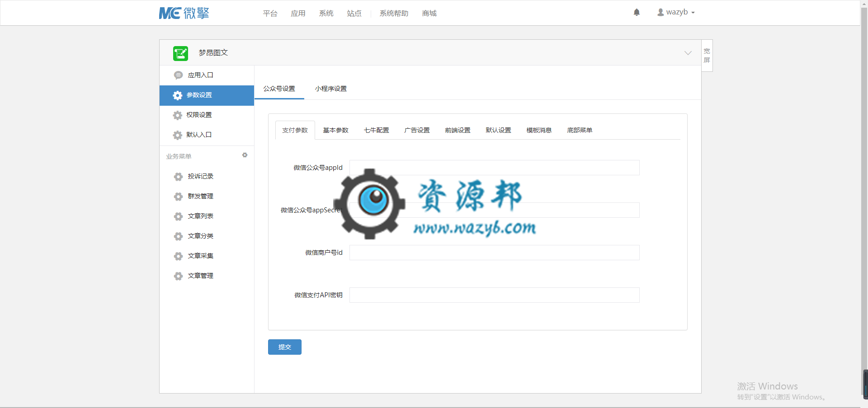Open 默认入口 in sidebar
The height and width of the screenshot is (408, 868).
207,135
